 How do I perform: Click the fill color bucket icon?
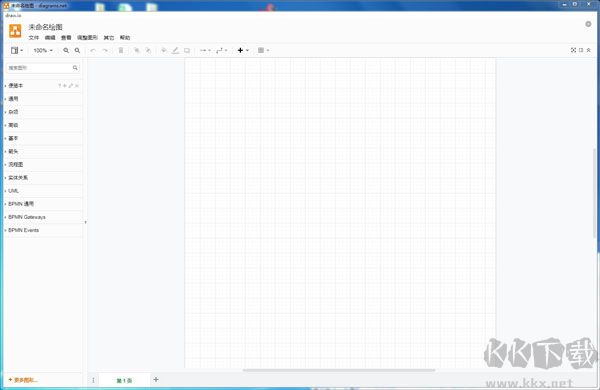(x=163, y=50)
